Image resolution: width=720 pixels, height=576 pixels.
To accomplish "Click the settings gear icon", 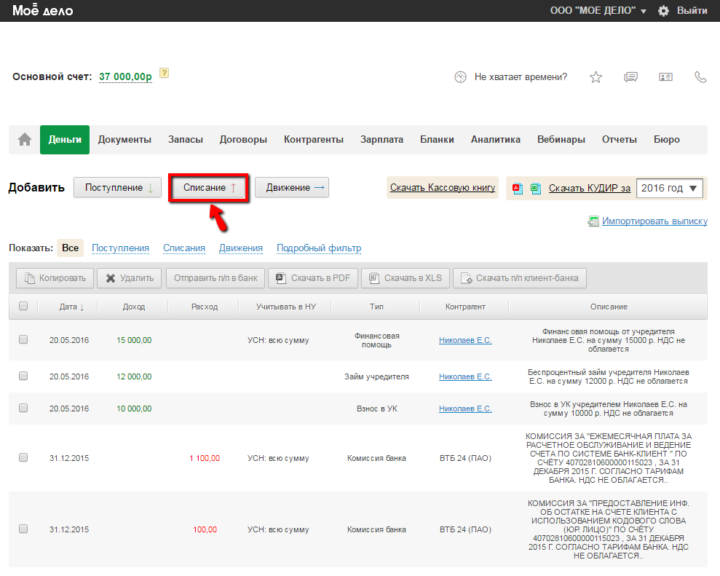I will [x=663, y=10].
